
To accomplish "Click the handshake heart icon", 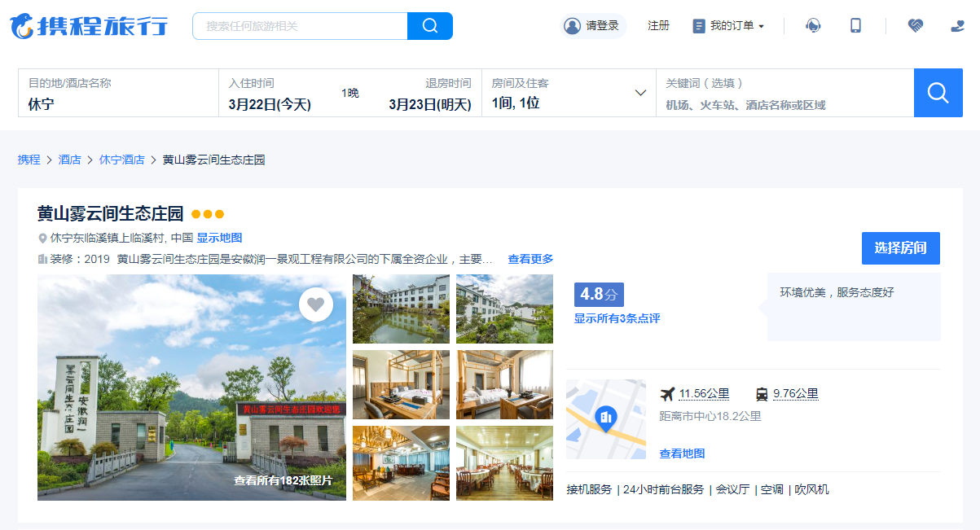I will tap(916, 26).
